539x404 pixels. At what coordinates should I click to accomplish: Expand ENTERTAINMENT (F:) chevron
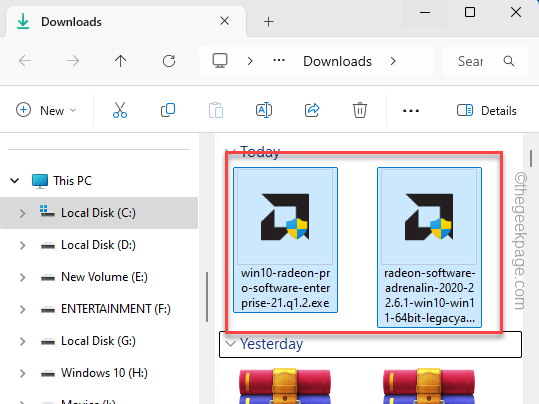tap(22, 309)
